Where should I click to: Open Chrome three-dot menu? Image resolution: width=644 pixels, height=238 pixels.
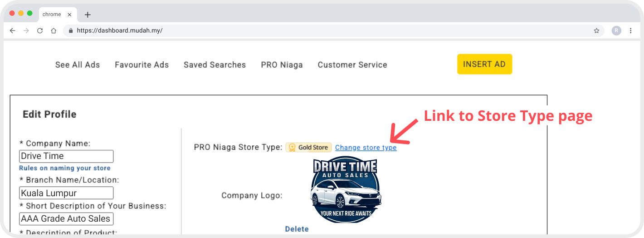(630, 31)
